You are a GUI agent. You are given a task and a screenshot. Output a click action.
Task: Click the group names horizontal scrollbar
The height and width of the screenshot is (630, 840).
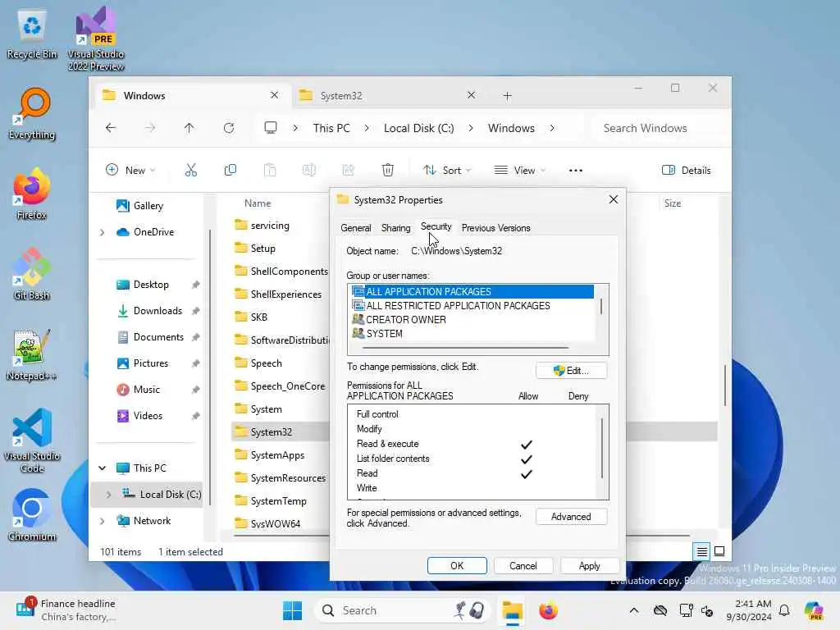[465, 348]
